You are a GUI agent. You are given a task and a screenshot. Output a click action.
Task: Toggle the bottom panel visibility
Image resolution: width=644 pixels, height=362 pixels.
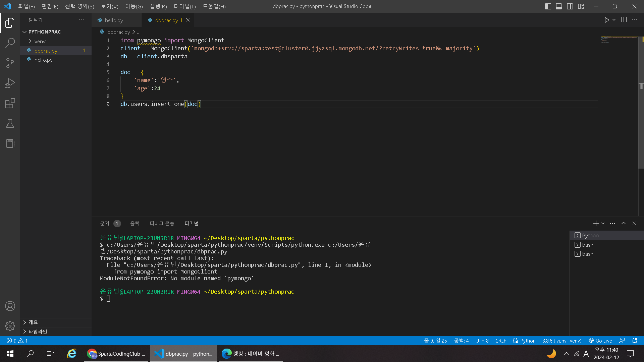coord(559,6)
